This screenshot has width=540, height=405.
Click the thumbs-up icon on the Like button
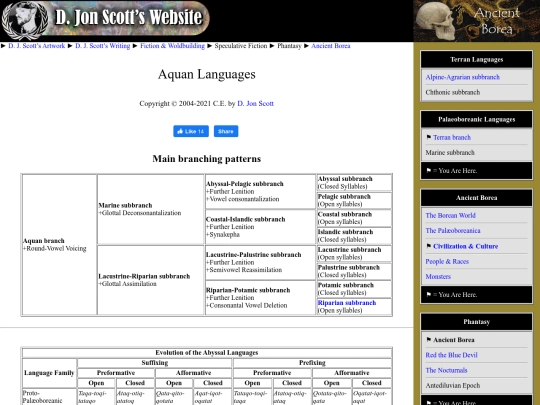tap(180, 131)
